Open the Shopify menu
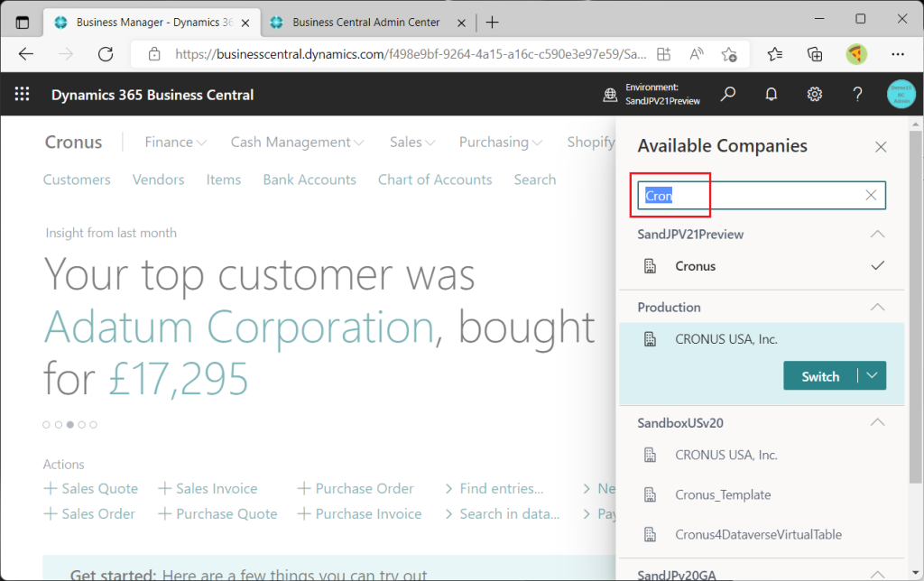The image size is (924, 581). click(590, 142)
